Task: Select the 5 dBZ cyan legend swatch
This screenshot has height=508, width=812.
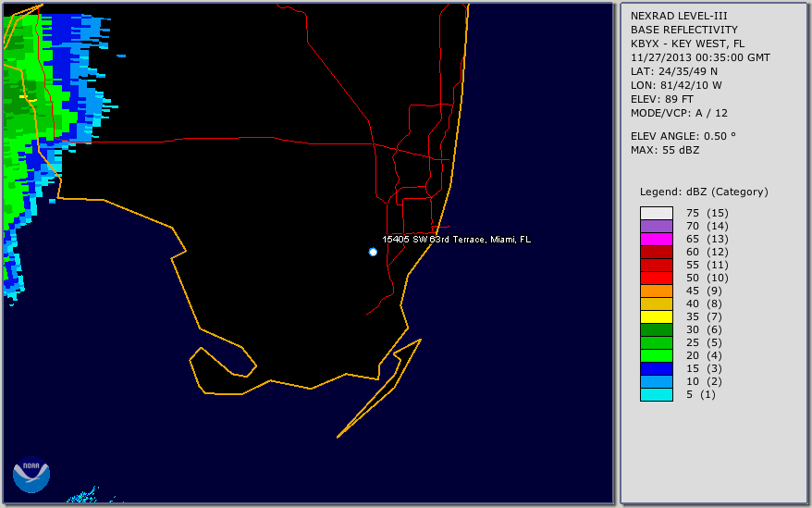Action: 657,394
